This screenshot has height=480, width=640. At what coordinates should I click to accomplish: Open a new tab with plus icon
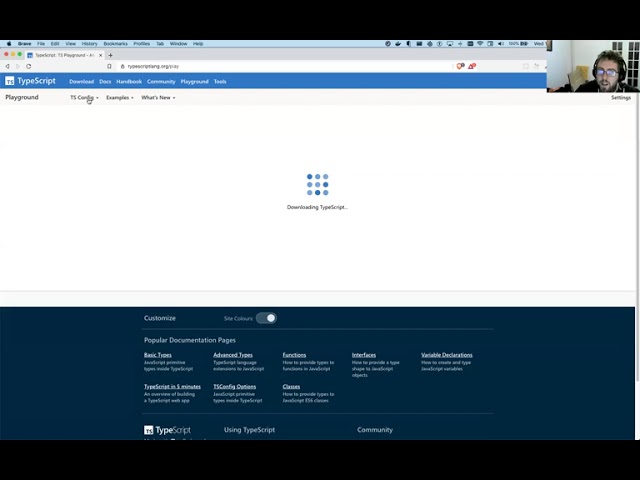click(110, 55)
